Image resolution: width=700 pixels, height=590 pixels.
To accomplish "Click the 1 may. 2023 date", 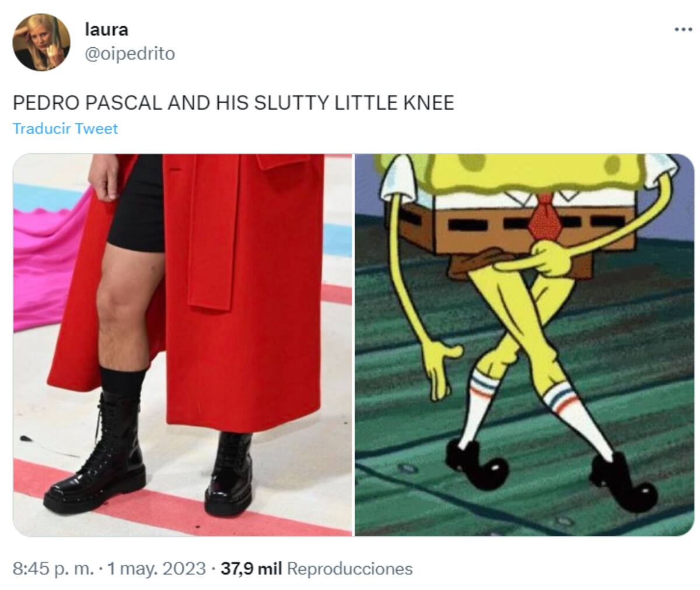I will [x=156, y=568].
